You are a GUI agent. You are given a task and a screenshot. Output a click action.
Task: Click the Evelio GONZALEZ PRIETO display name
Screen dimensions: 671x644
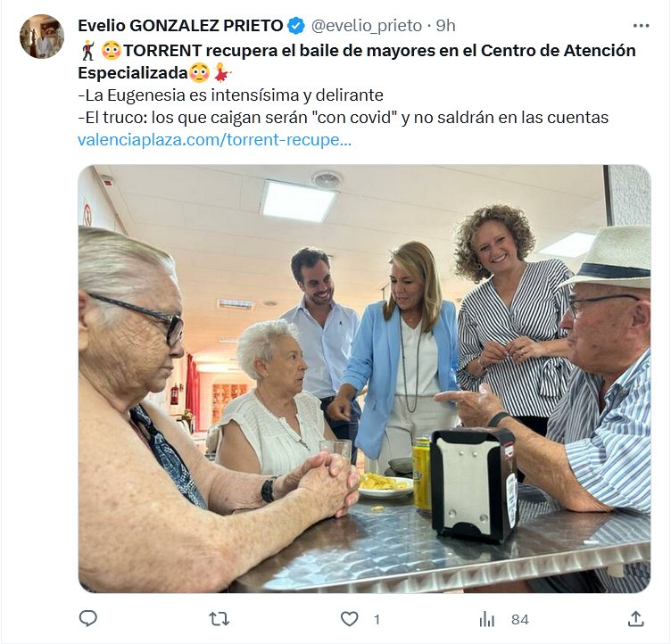pos(180,26)
